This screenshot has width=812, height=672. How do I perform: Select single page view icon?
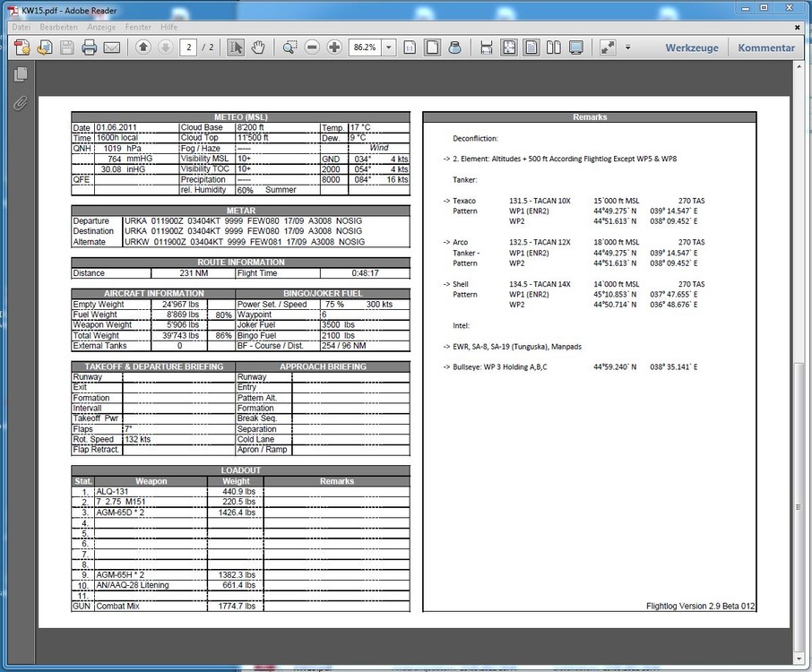click(x=531, y=47)
